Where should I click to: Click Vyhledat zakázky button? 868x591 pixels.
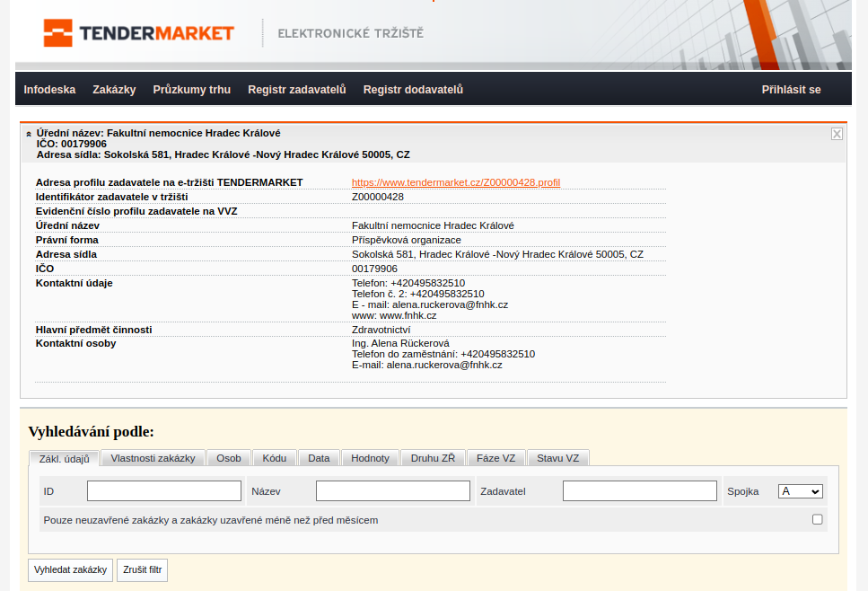click(x=70, y=570)
